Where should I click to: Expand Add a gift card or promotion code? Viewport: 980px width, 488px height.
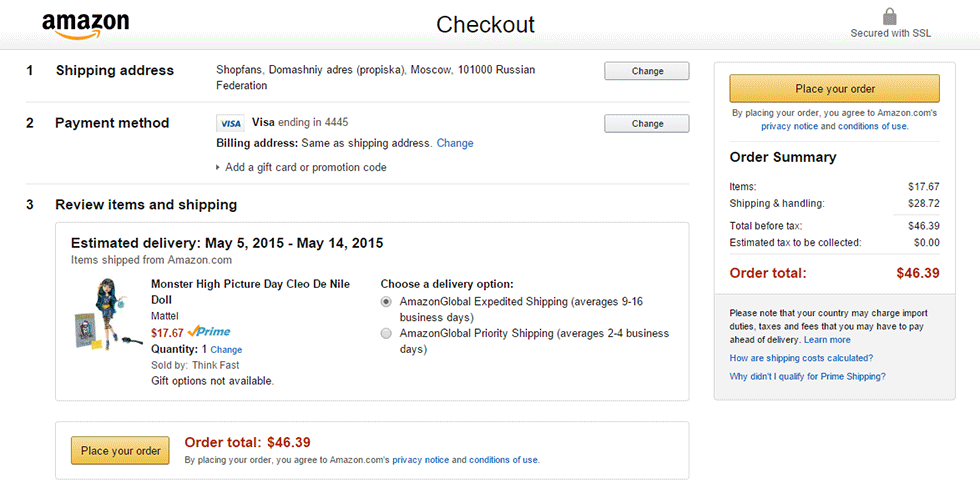[301, 167]
